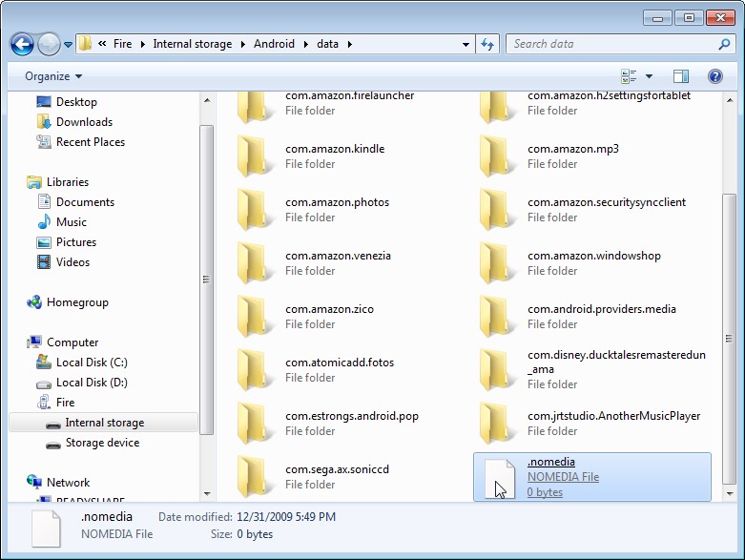
Task: Open Local Disk (D:)
Action: point(92,382)
